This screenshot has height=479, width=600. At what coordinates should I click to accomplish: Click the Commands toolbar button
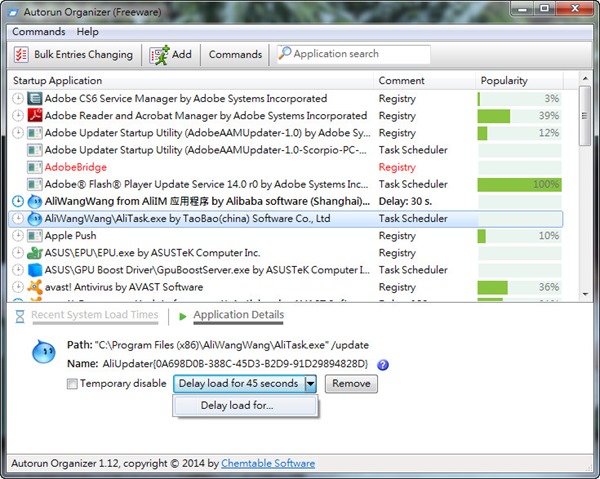click(x=235, y=55)
